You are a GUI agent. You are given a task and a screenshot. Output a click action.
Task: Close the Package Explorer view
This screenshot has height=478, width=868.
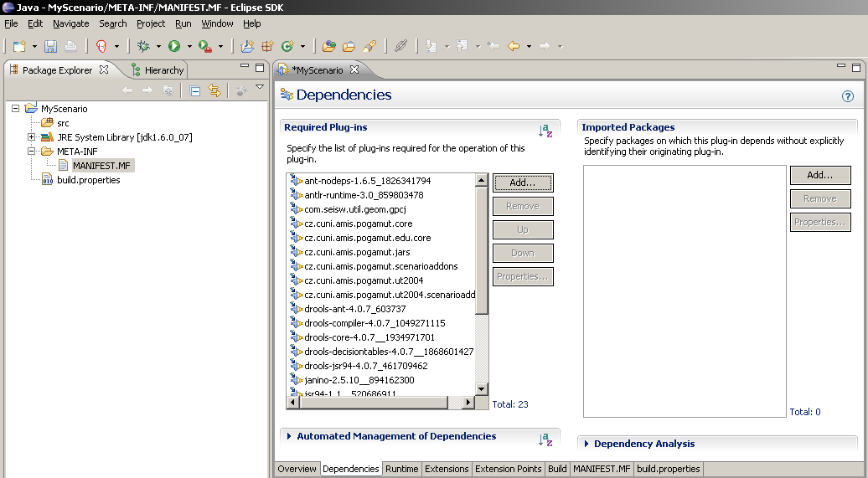pyautogui.click(x=104, y=69)
